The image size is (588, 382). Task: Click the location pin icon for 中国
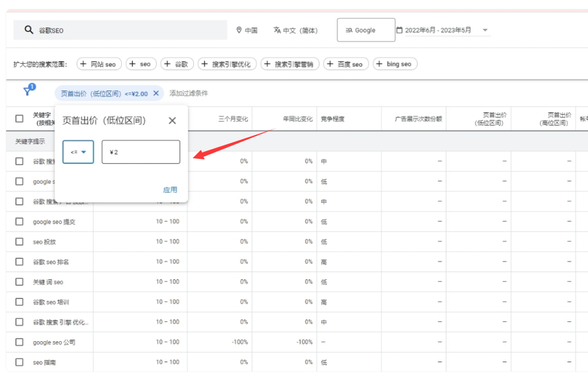click(x=239, y=30)
